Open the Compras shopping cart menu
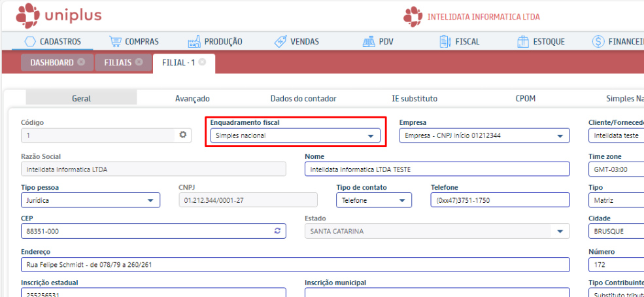The image size is (644, 297). click(x=134, y=41)
